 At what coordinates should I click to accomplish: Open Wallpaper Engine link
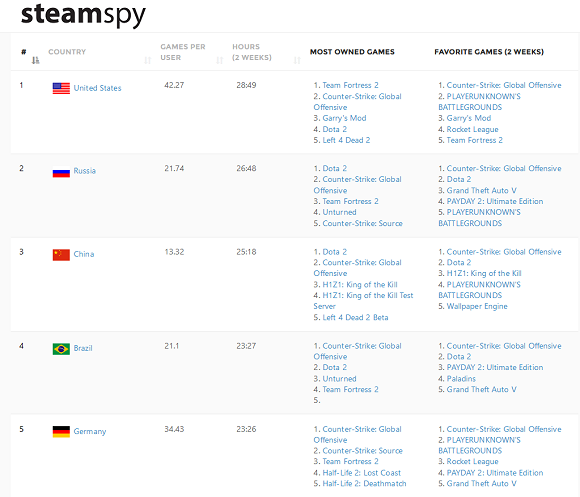coord(477,307)
